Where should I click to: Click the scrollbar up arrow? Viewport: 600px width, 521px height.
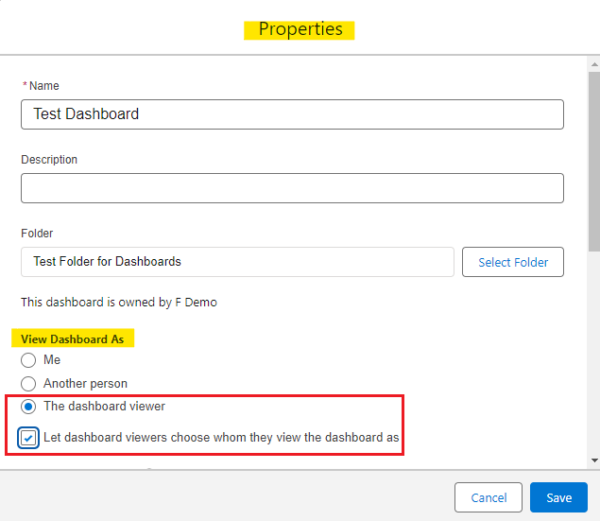click(594, 65)
